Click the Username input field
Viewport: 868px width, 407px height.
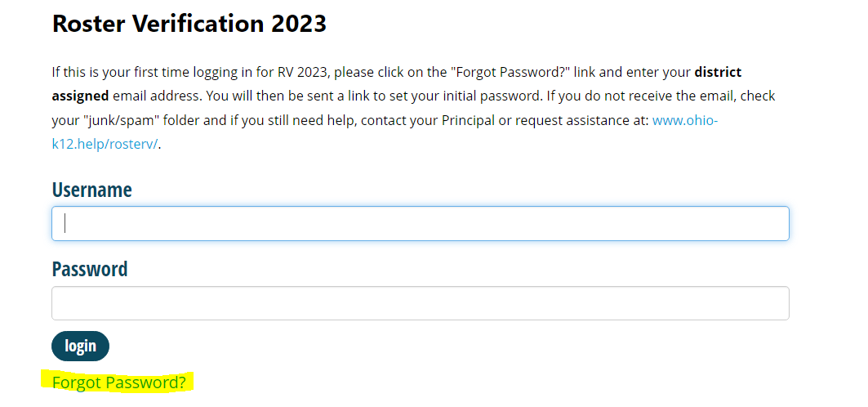[420, 223]
